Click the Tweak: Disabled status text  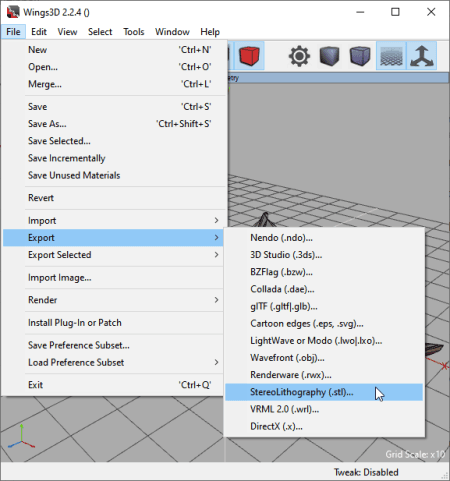pyautogui.click(x=366, y=472)
